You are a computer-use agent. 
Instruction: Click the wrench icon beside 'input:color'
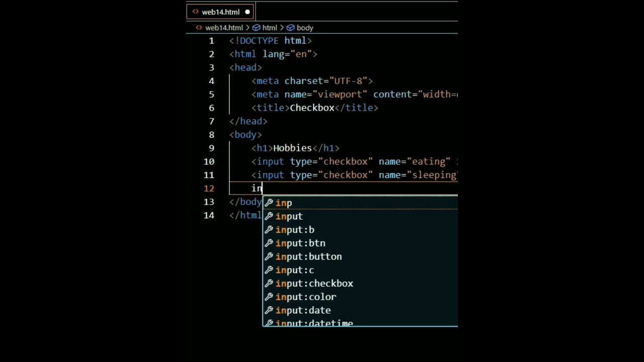coord(269,297)
